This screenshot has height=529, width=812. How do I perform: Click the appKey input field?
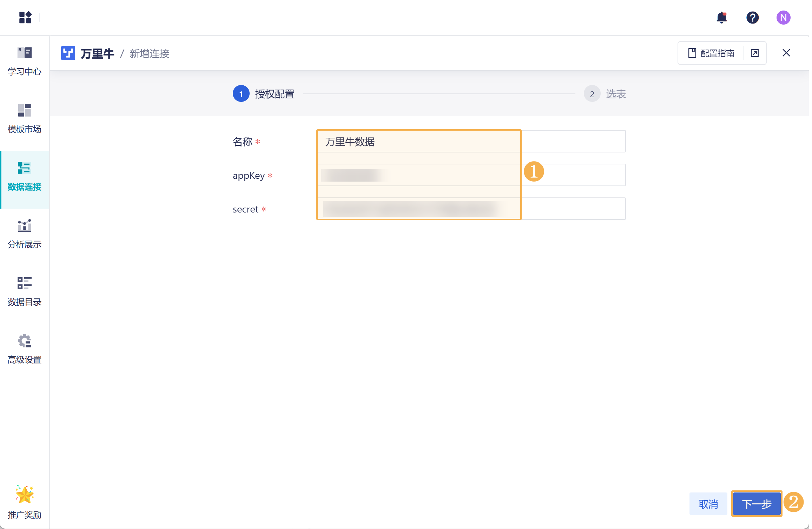pyautogui.click(x=470, y=175)
